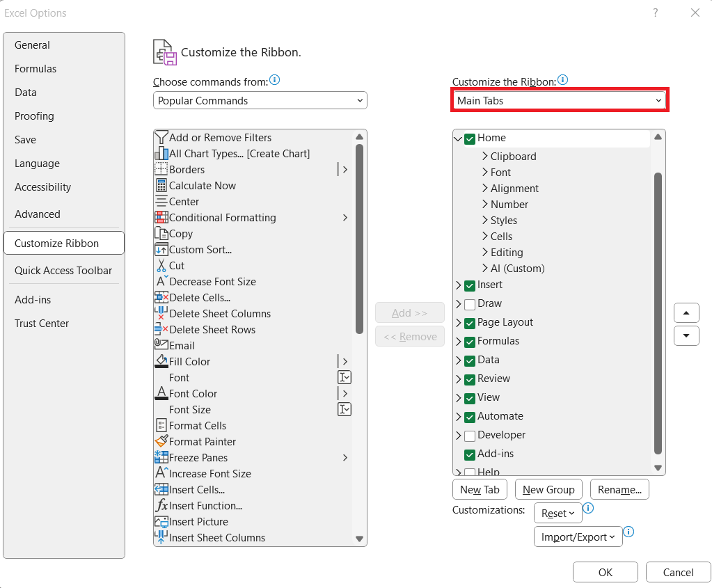The height and width of the screenshot is (588, 712).
Task: Click the Custom Sort icon
Action: pos(161,249)
